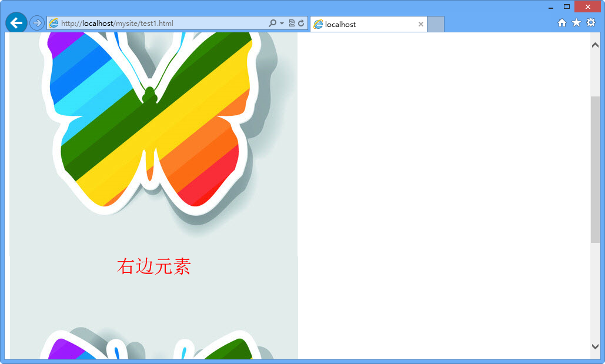Close the localhost tab
Viewport: 605px width, 364px height.
[421, 24]
